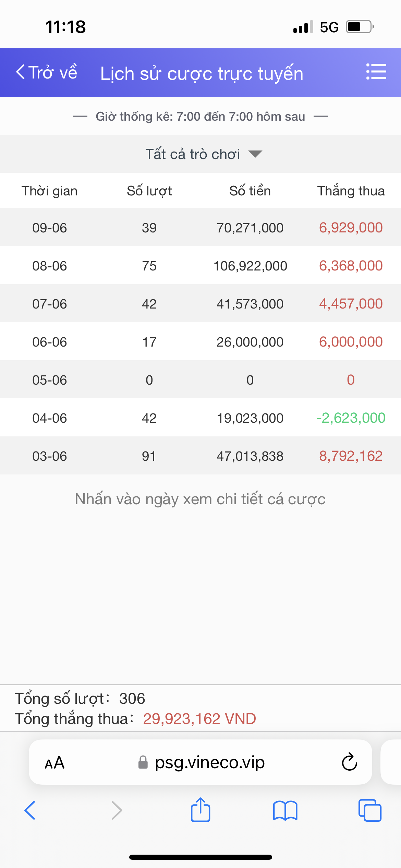Tap the Thắng thua column header
The width and height of the screenshot is (401, 868).
pos(351,191)
